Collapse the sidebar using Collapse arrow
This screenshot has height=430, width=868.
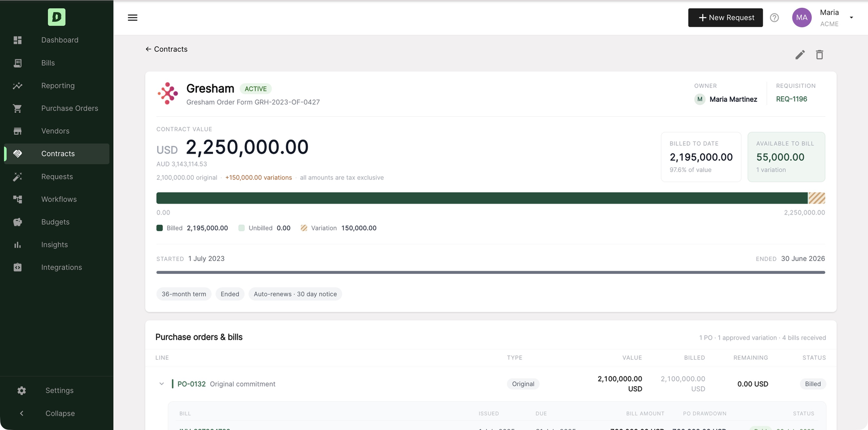coord(22,413)
